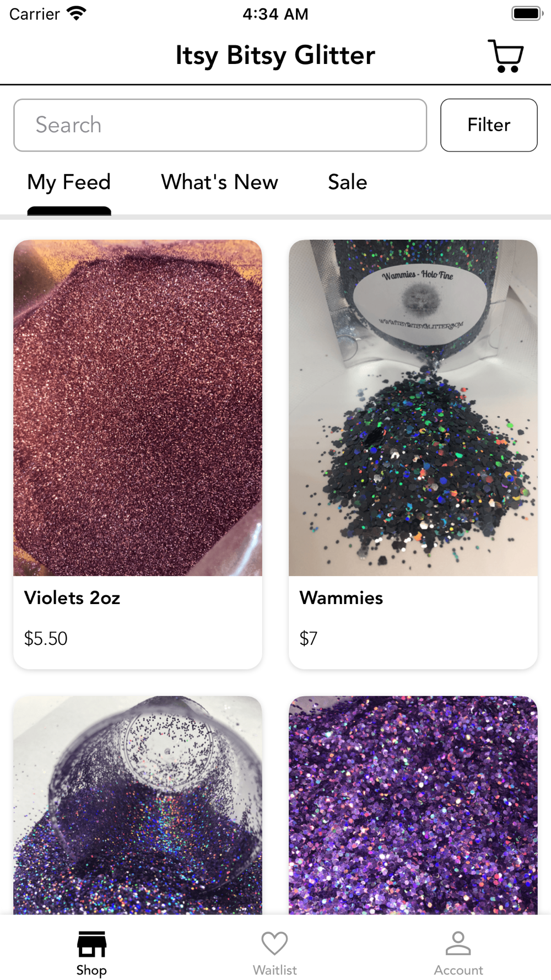Switch to the What's New tab
Image resolution: width=551 pixels, height=980 pixels.
coord(219,182)
